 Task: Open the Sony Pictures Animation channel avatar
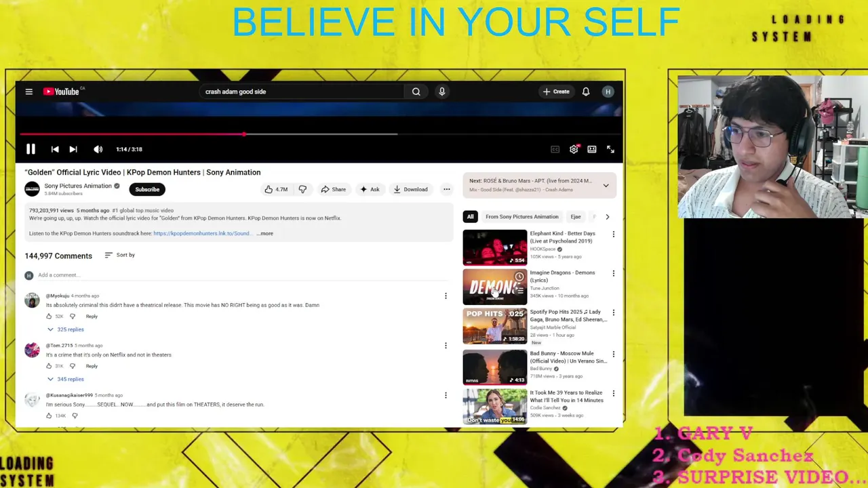point(32,189)
